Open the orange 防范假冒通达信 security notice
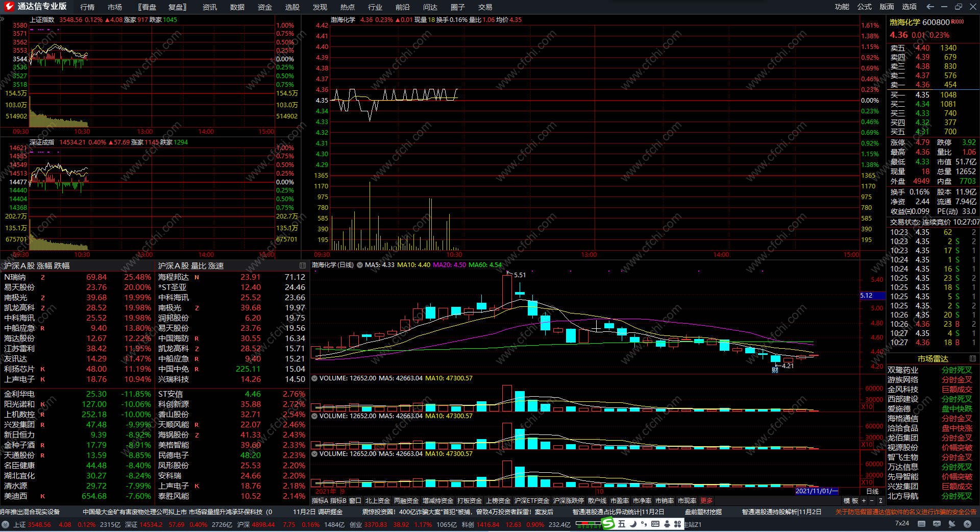 [906, 512]
